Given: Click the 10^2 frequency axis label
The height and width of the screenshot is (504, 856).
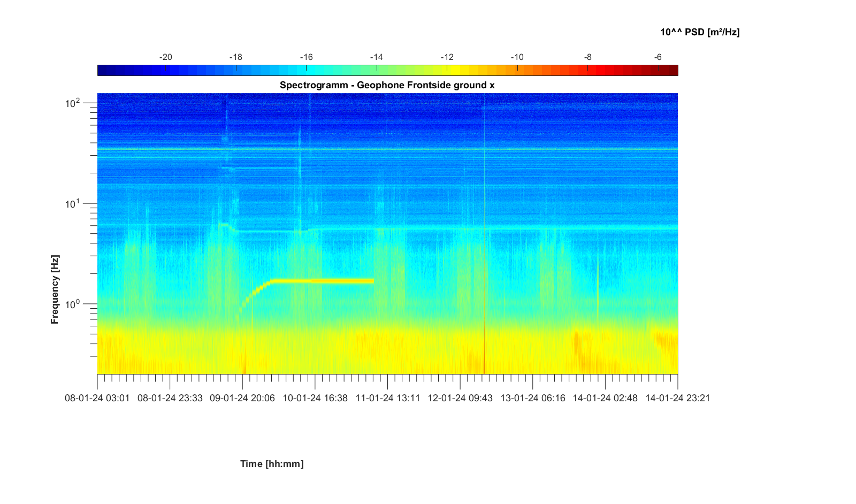Looking at the screenshot, I should point(73,102).
